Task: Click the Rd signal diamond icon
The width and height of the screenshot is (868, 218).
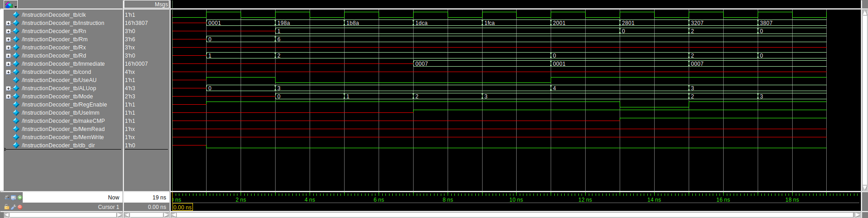Action: click(16, 55)
